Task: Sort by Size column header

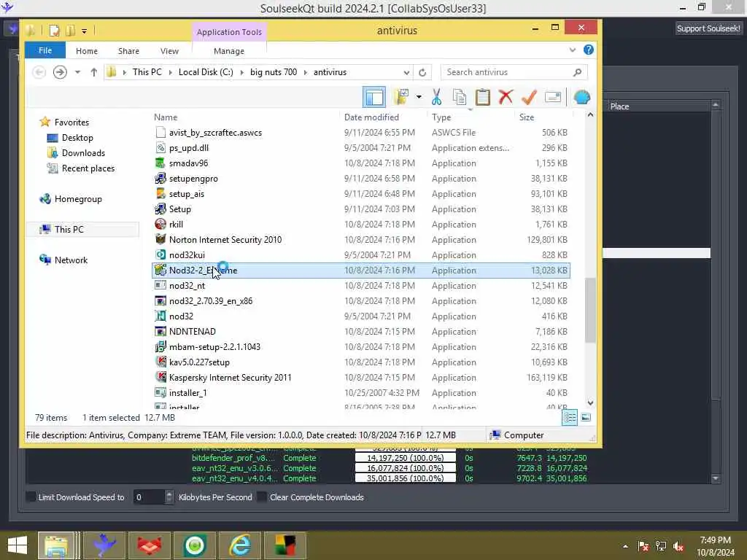Action: [527, 117]
